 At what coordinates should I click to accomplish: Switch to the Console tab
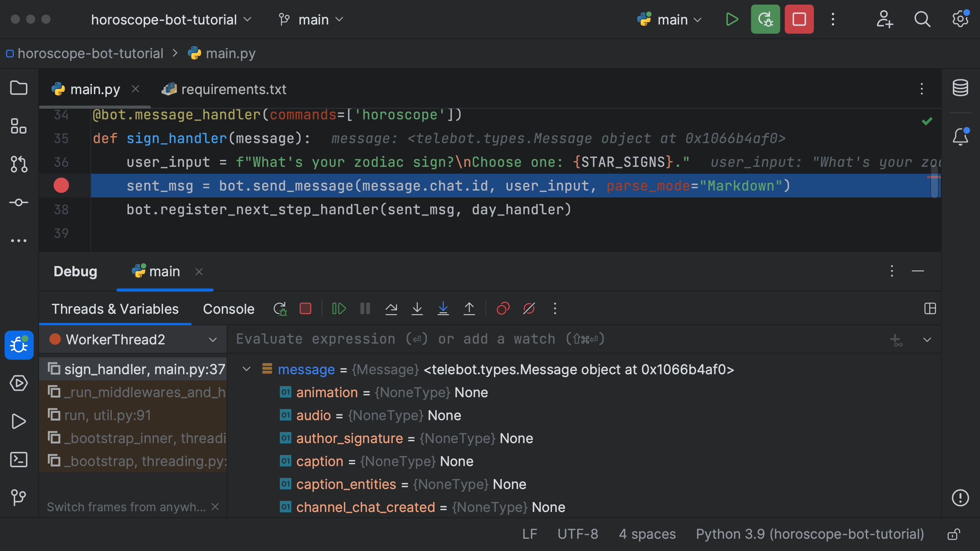point(229,309)
